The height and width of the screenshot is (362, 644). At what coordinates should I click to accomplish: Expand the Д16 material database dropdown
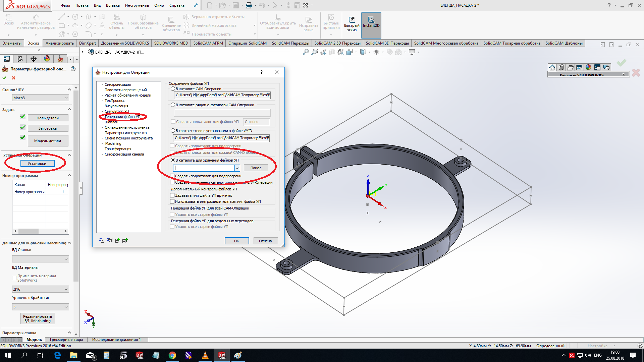(40, 289)
